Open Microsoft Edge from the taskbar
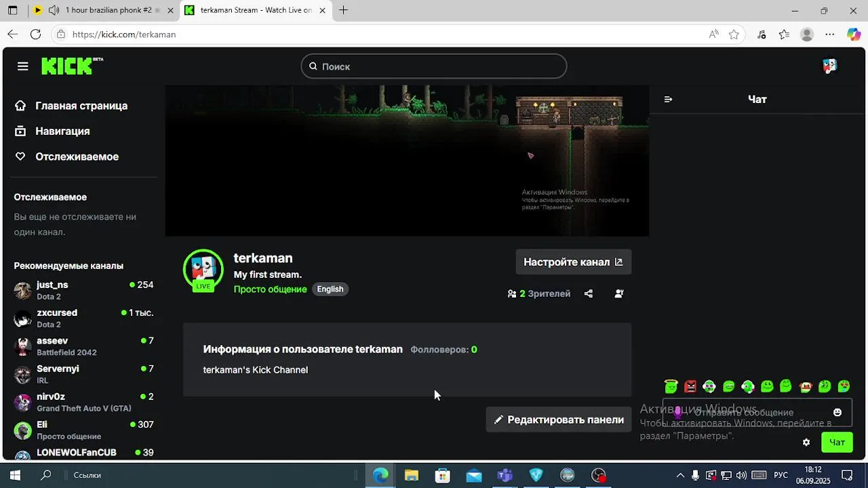The image size is (868, 488). tap(380, 475)
